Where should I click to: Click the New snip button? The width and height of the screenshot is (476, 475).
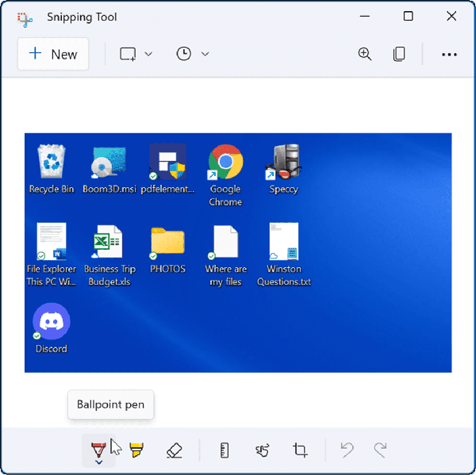53,54
